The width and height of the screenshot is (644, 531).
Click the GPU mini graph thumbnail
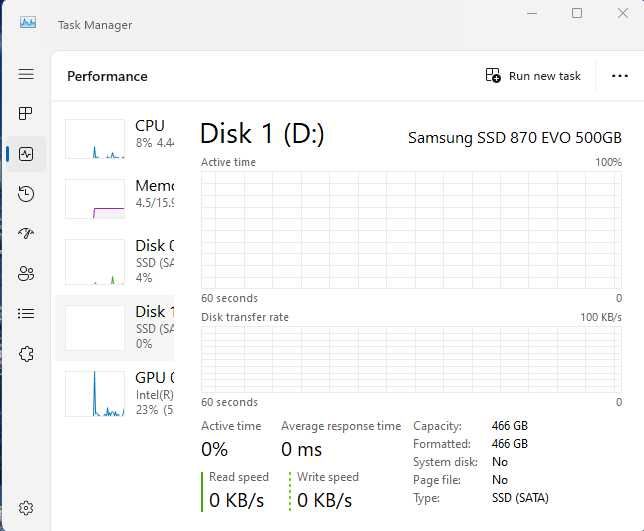pos(95,393)
